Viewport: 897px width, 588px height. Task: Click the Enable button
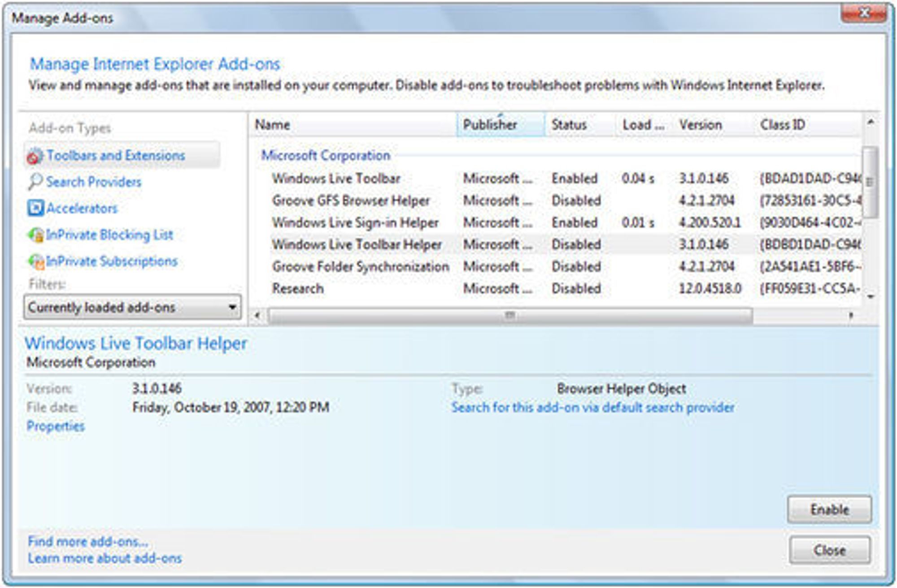[830, 510]
